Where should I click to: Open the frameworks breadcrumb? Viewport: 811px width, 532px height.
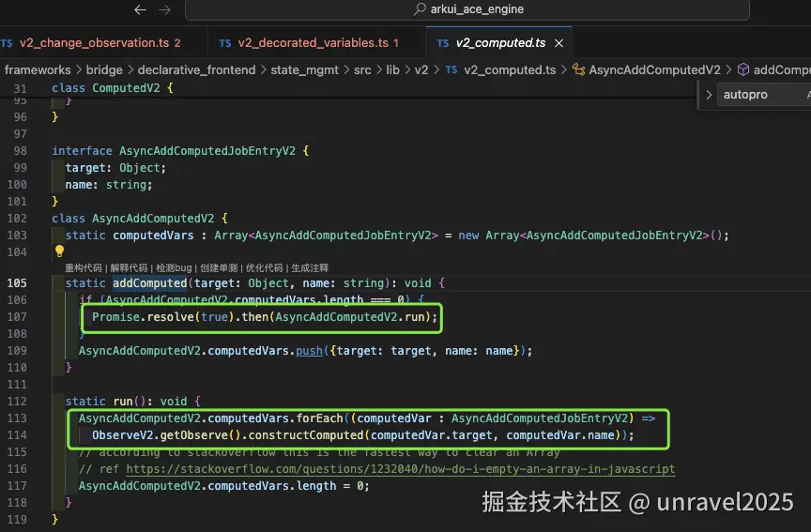click(38, 69)
